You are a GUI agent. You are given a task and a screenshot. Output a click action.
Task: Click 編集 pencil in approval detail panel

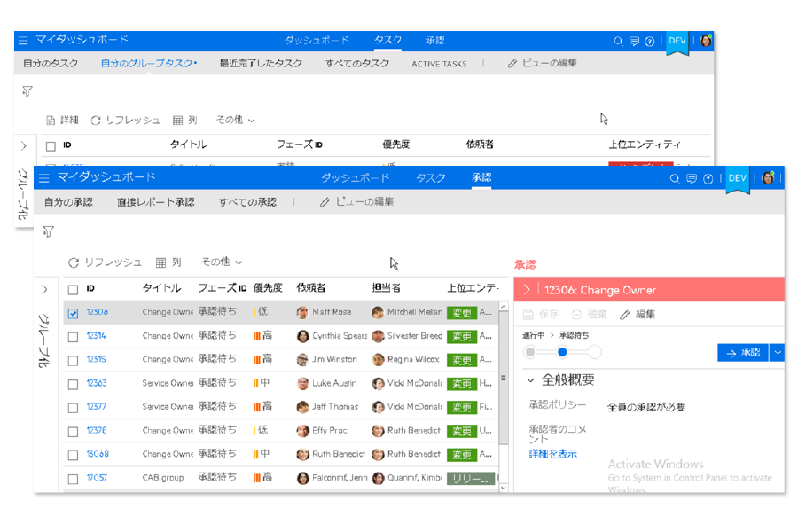coord(638,315)
